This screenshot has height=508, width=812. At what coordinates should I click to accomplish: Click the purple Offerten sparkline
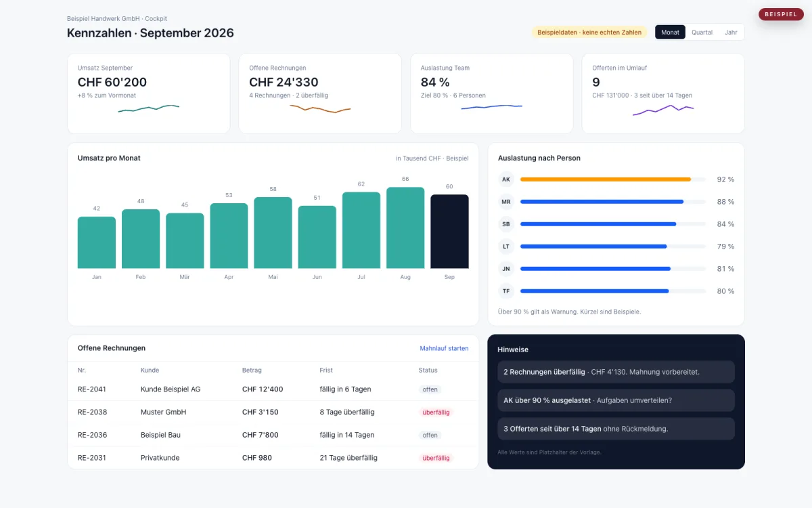tap(663, 110)
